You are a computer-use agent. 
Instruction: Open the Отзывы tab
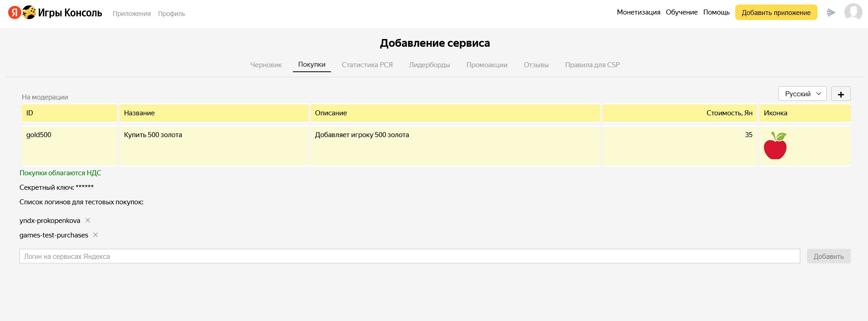tap(536, 65)
